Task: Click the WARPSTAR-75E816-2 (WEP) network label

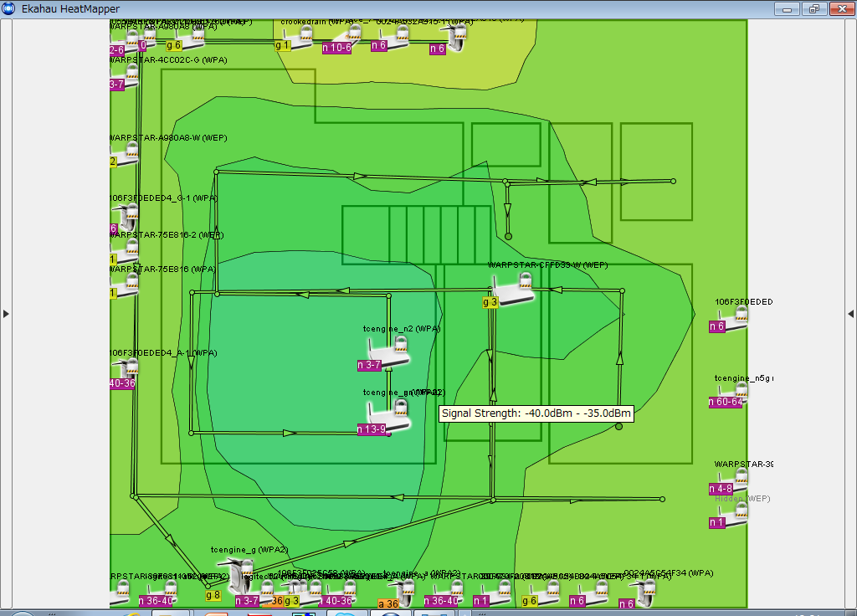Action: 167,235
